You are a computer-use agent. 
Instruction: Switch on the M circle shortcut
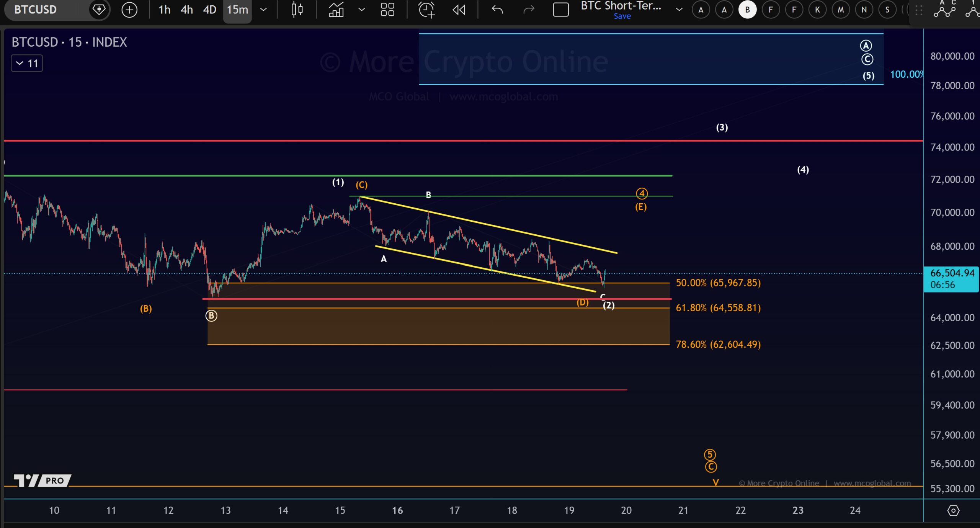(841, 10)
